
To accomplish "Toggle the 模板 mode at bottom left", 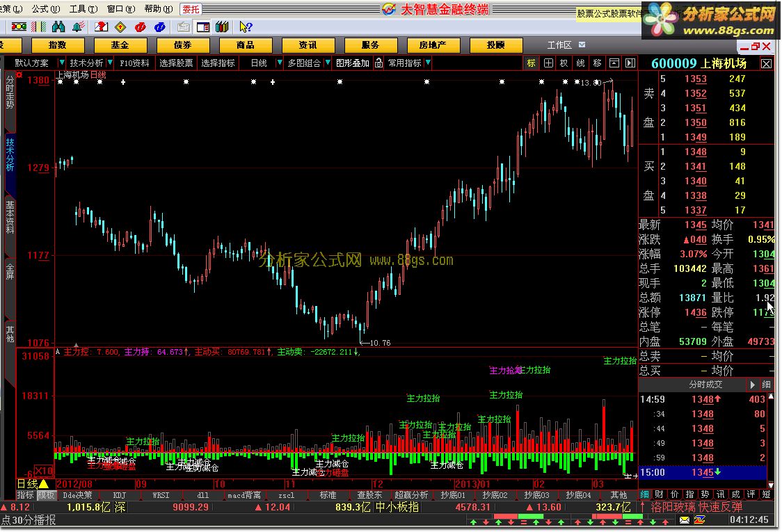I will 47,495.
